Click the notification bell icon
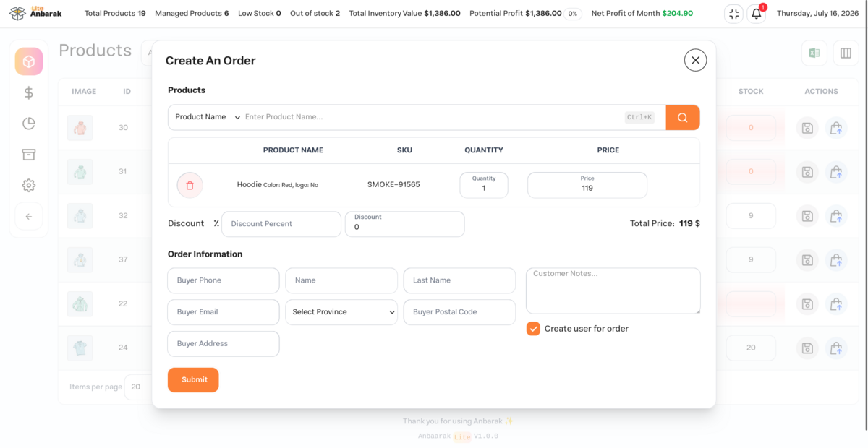The width and height of the screenshot is (868, 448). click(x=756, y=14)
